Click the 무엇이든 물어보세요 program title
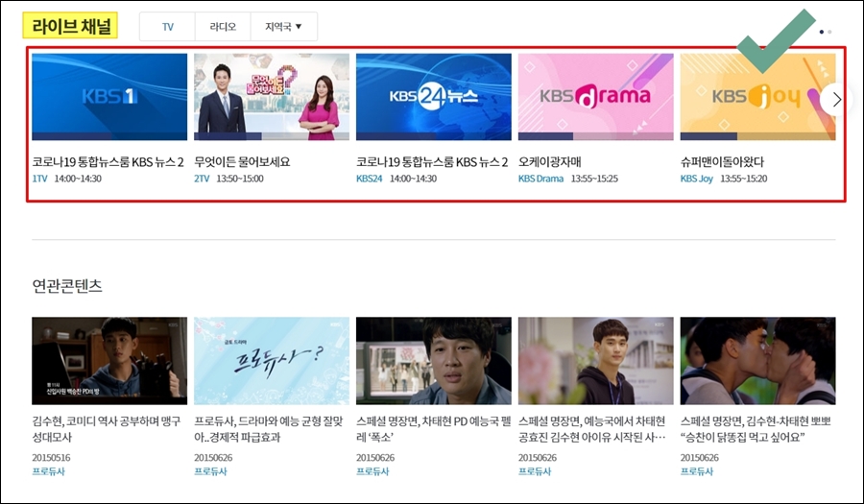The height and width of the screenshot is (504, 864). (x=242, y=162)
